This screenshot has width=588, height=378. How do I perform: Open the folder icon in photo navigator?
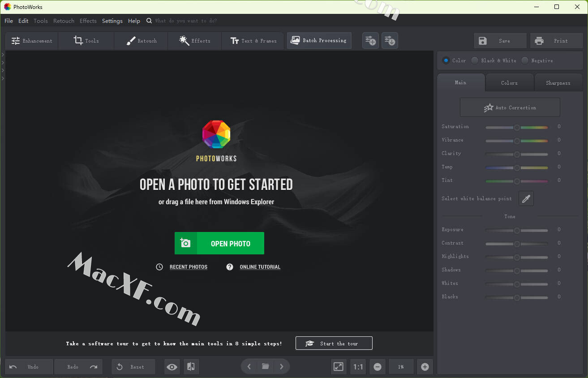pos(266,366)
